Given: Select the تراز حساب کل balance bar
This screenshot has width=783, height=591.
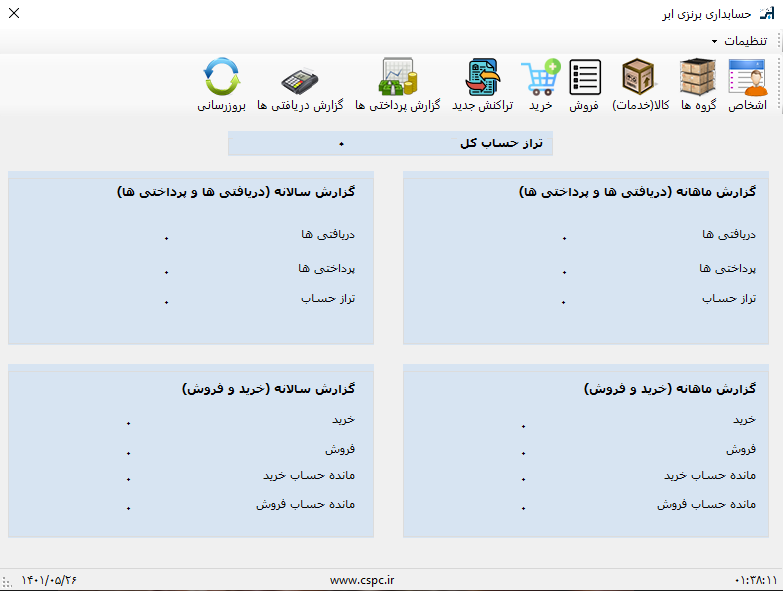Looking at the screenshot, I should [390, 143].
